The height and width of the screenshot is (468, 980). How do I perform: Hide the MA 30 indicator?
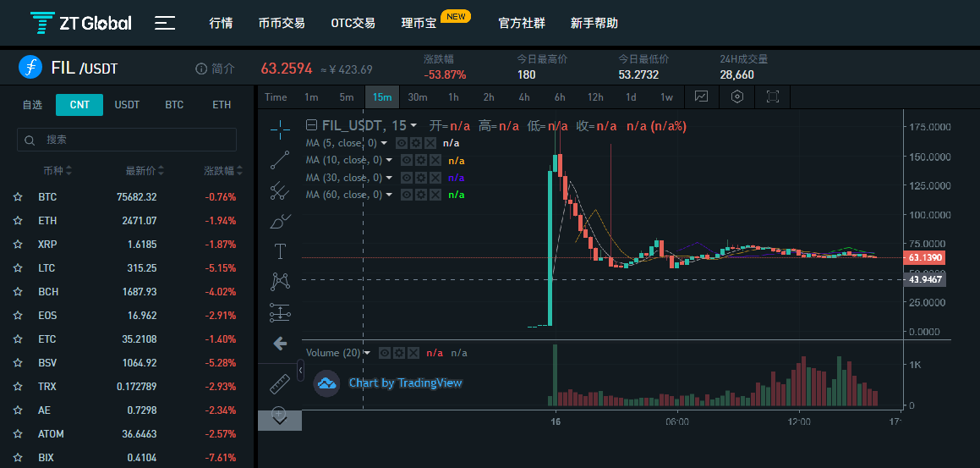tap(406, 178)
